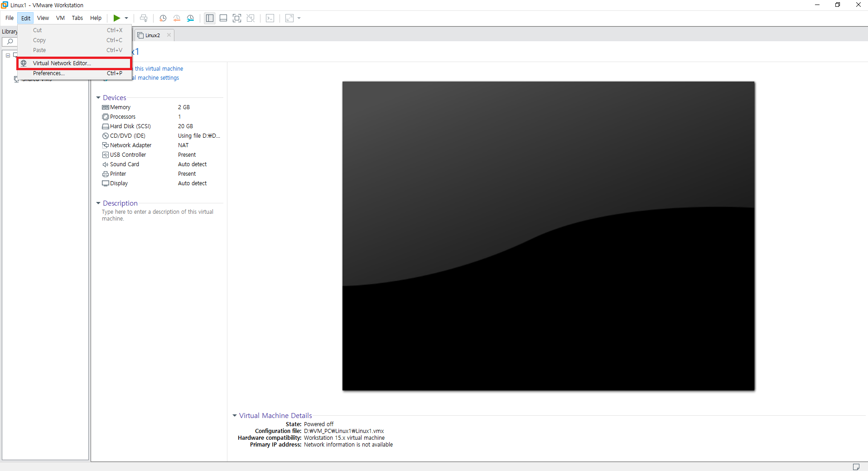Click the USB Controller icon
The height and width of the screenshot is (471, 868).
(x=106, y=155)
